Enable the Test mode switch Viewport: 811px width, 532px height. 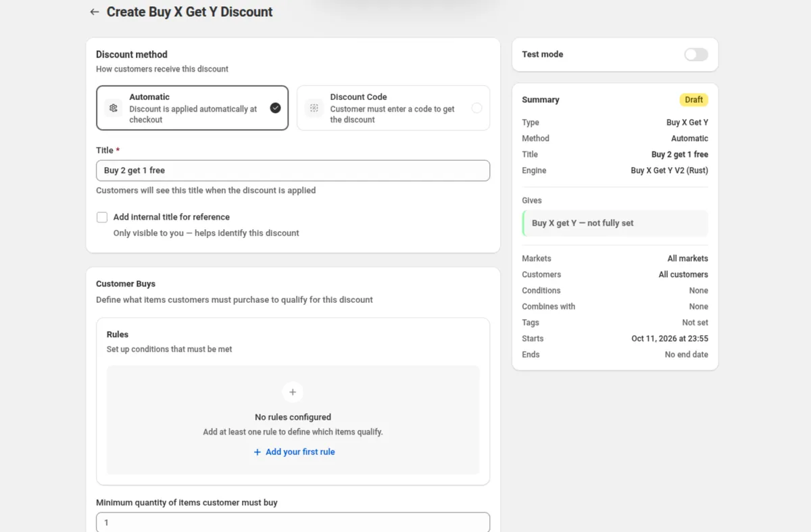[x=696, y=55]
